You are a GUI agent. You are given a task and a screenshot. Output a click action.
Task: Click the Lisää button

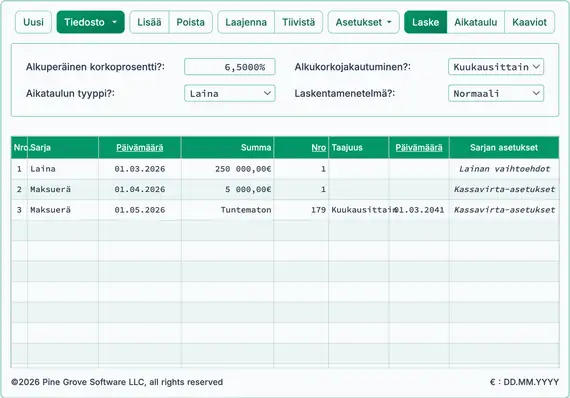coord(149,22)
